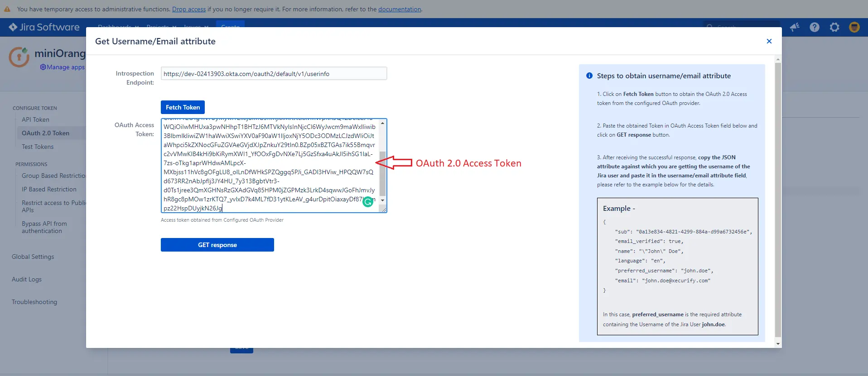Click the textarea resize handle corner
Viewport: 868px width, 376px height.
[x=383, y=209]
